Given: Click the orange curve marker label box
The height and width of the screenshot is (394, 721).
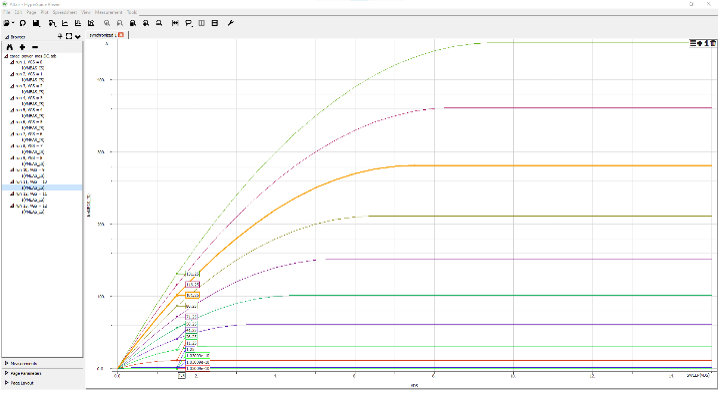Looking at the screenshot, I should coord(193,295).
